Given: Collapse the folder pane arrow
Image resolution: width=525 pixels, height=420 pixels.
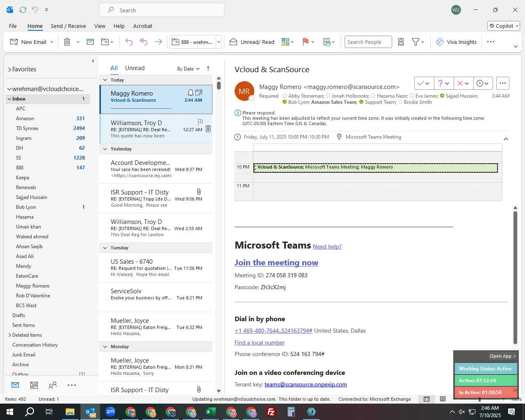Looking at the screenshot, I should [x=93, y=61].
